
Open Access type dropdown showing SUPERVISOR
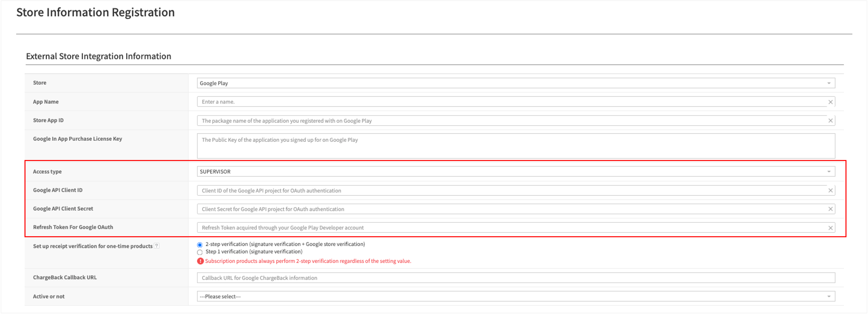click(516, 171)
